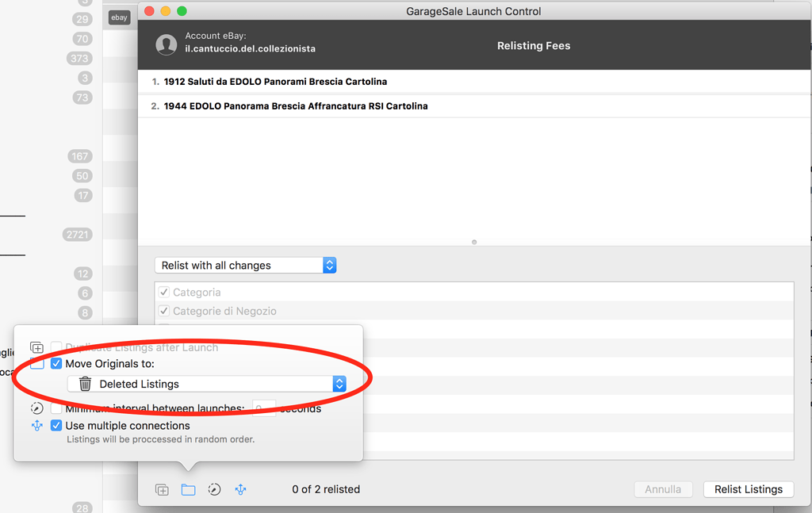Click the 0 of 2 relisted status text
The image size is (812, 513).
326,489
